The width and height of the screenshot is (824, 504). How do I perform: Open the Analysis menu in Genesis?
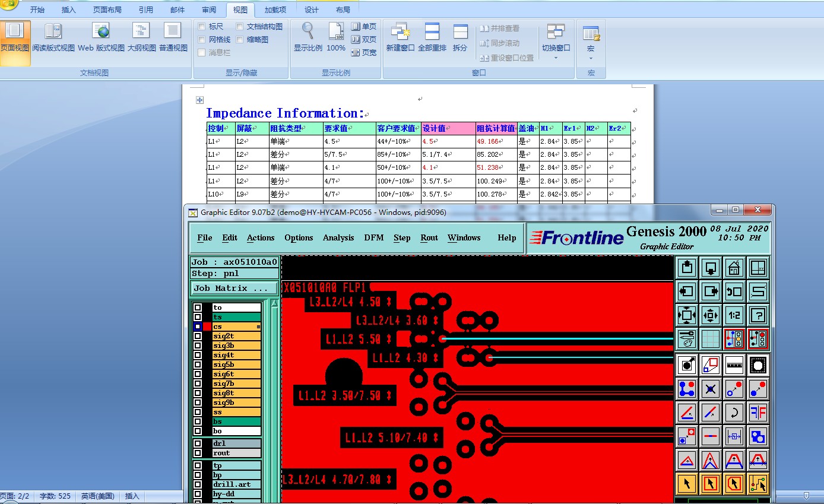click(338, 237)
